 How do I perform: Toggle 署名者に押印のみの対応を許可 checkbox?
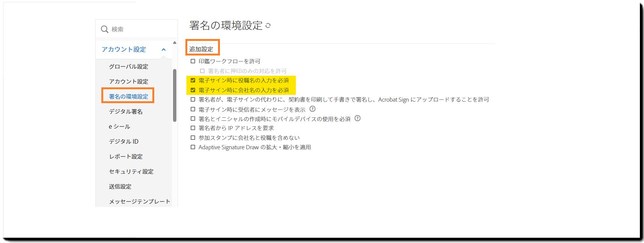pyautogui.click(x=202, y=71)
